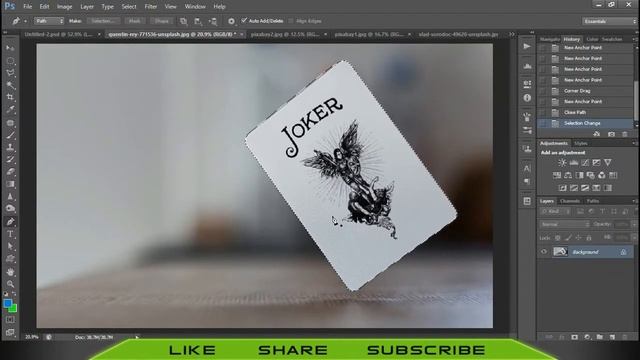This screenshot has height=360, width=640.
Task: Select the Gradient tool
Action: click(x=10, y=184)
